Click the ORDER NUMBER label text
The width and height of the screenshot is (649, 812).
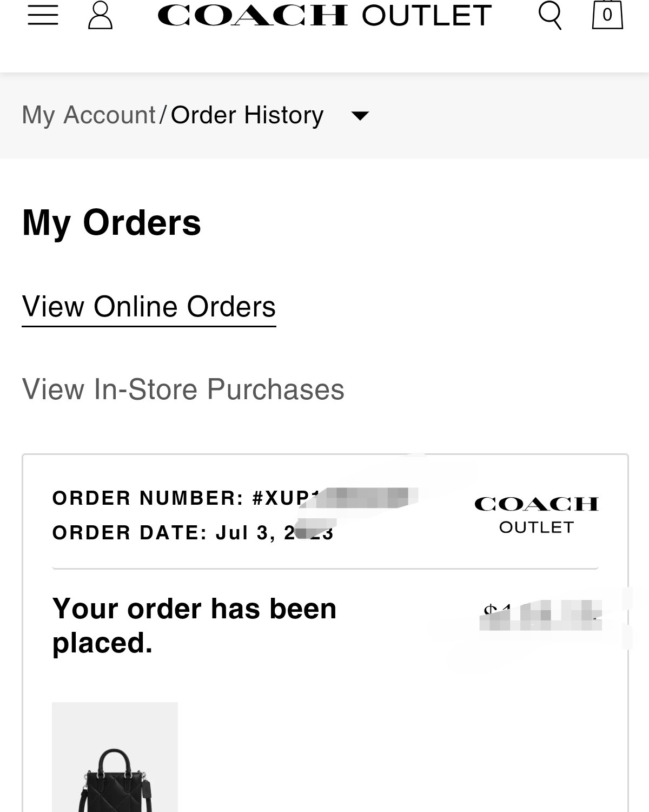pos(148,498)
